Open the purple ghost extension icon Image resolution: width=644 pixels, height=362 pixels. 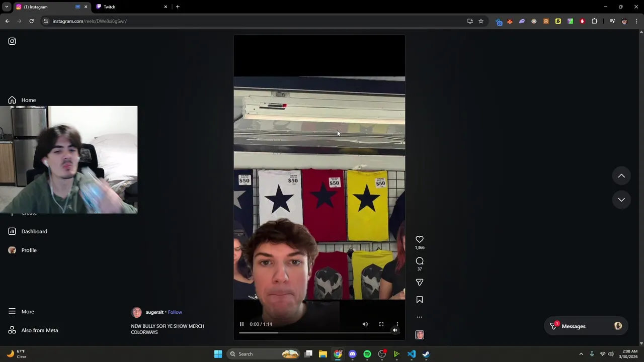522,21
